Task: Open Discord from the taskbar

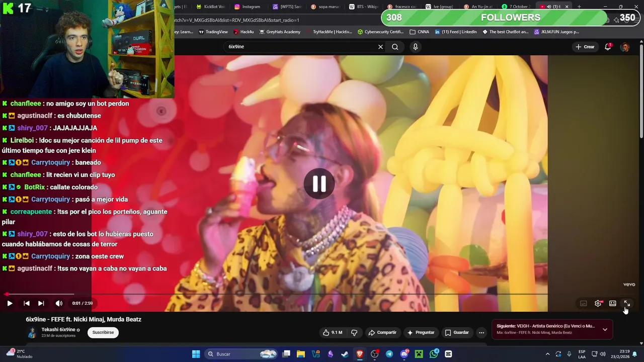Action: (404, 354)
